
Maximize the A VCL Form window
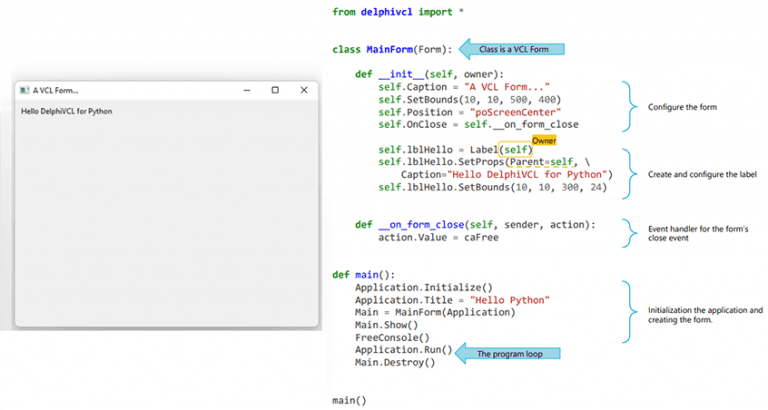coord(275,90)
